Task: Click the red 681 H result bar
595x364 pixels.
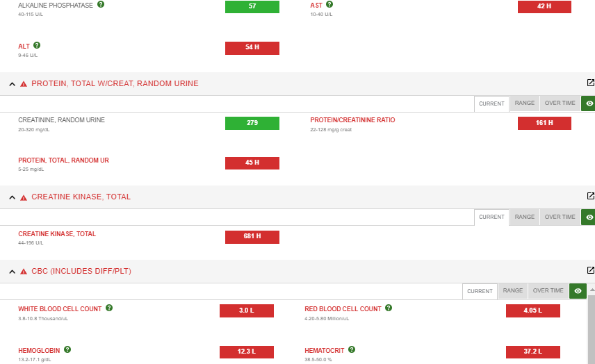Action: (252, 237)
